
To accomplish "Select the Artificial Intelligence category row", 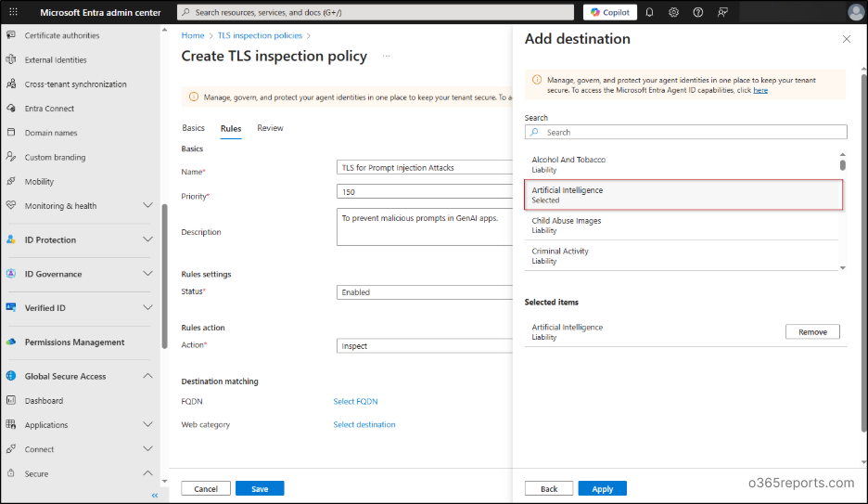I will point(683,194).
